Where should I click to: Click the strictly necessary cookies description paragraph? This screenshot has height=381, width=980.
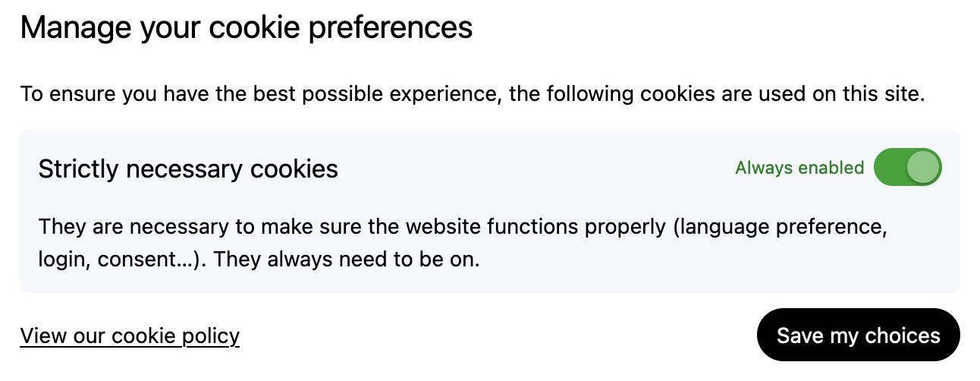[x=463, y=243]
